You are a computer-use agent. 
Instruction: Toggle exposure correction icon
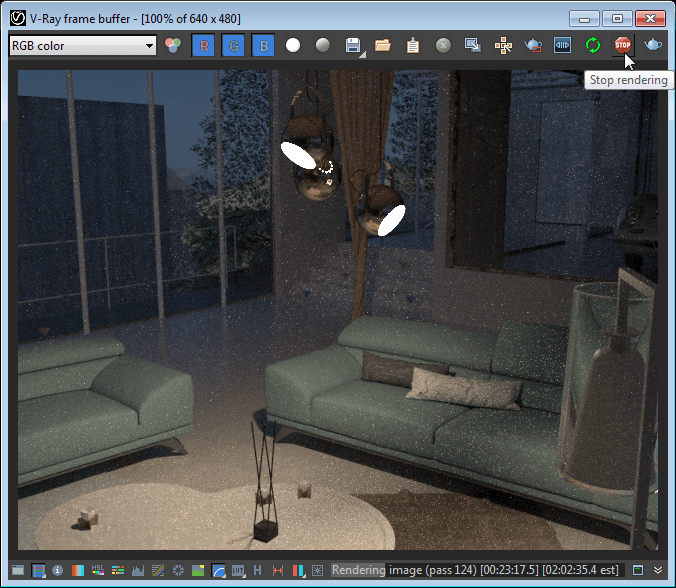tap(178, 570)
